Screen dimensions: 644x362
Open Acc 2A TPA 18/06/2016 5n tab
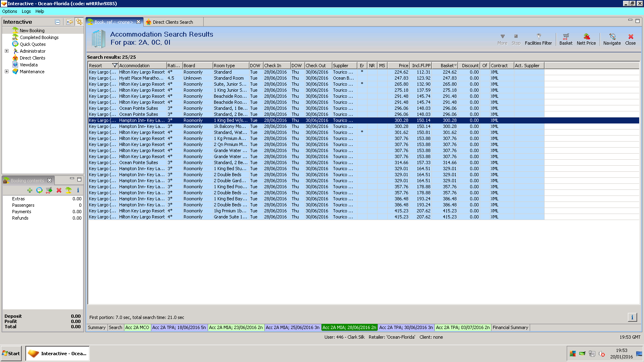click(x=179, y=327)
